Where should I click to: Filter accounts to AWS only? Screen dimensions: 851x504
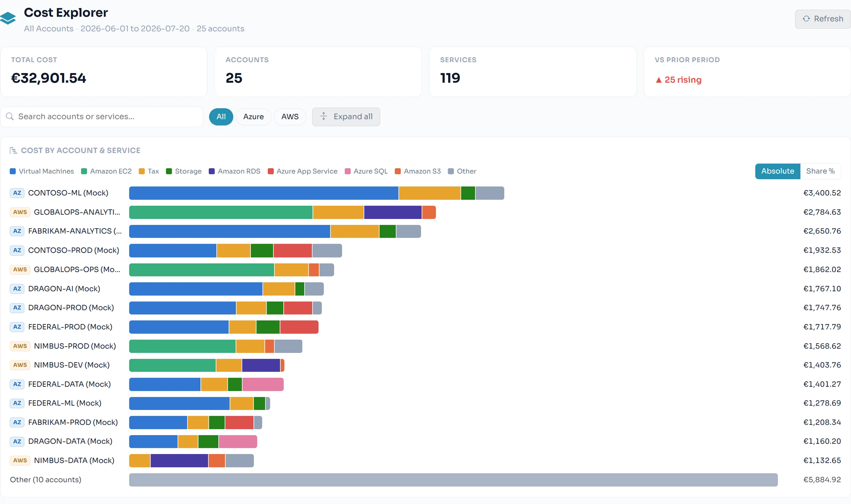click(290, 117)
